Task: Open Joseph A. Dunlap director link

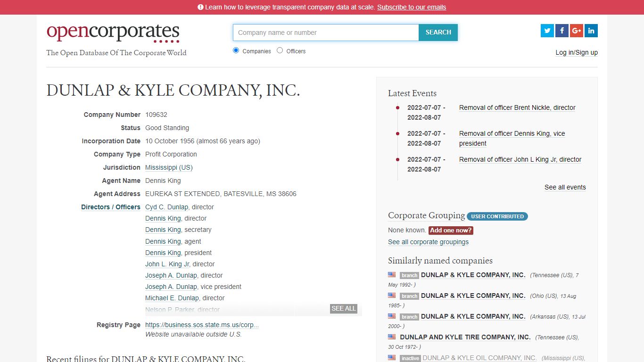Action: [x=171, y=275]
